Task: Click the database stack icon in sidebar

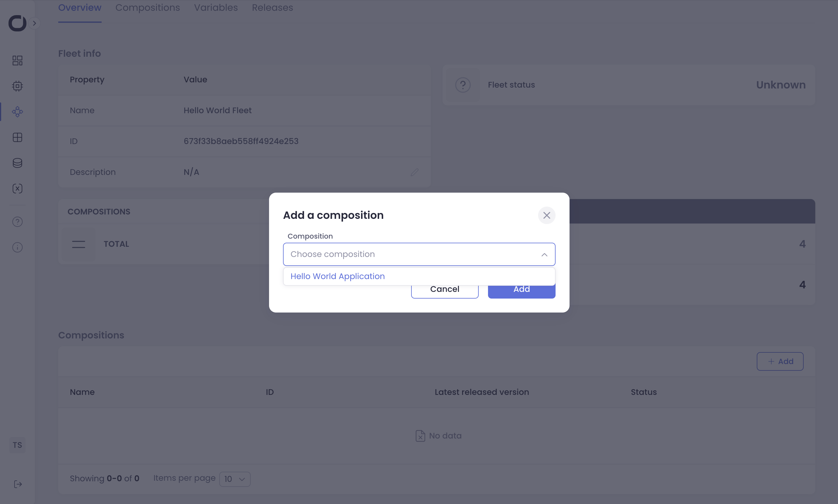Action: pyautogui.click(x=17, y=163)
